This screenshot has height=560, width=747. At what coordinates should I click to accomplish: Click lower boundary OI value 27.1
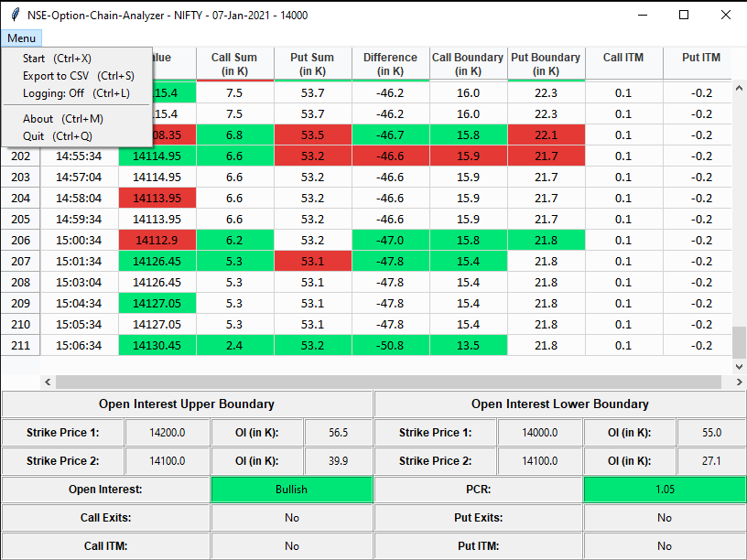click(x=711, y=461)
